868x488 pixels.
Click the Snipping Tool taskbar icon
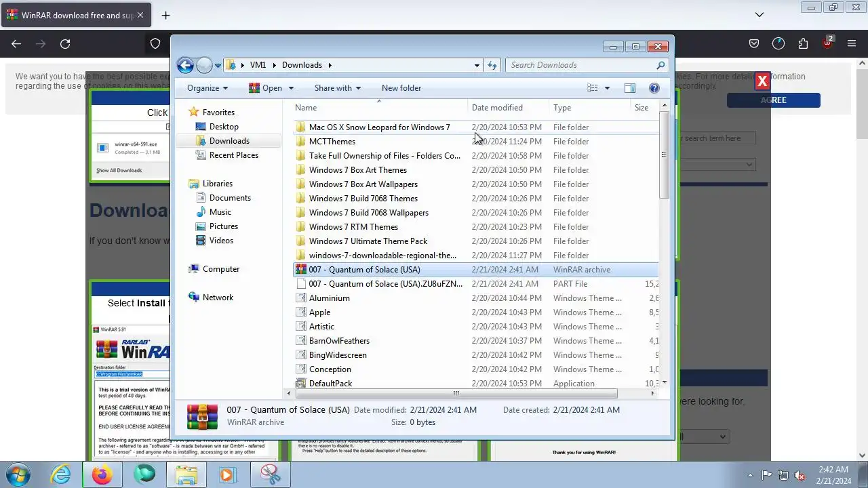click(271, 474)
